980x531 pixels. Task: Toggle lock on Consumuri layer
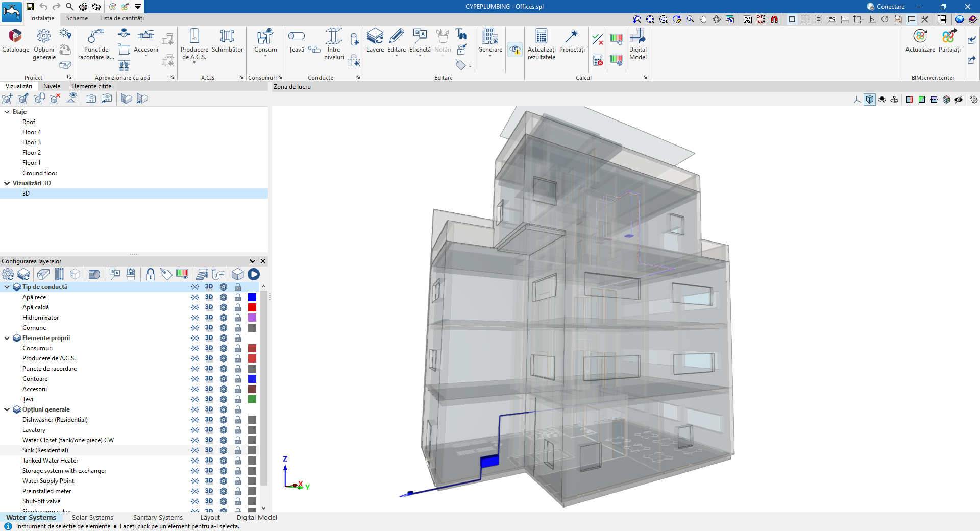tap(238, 348)
